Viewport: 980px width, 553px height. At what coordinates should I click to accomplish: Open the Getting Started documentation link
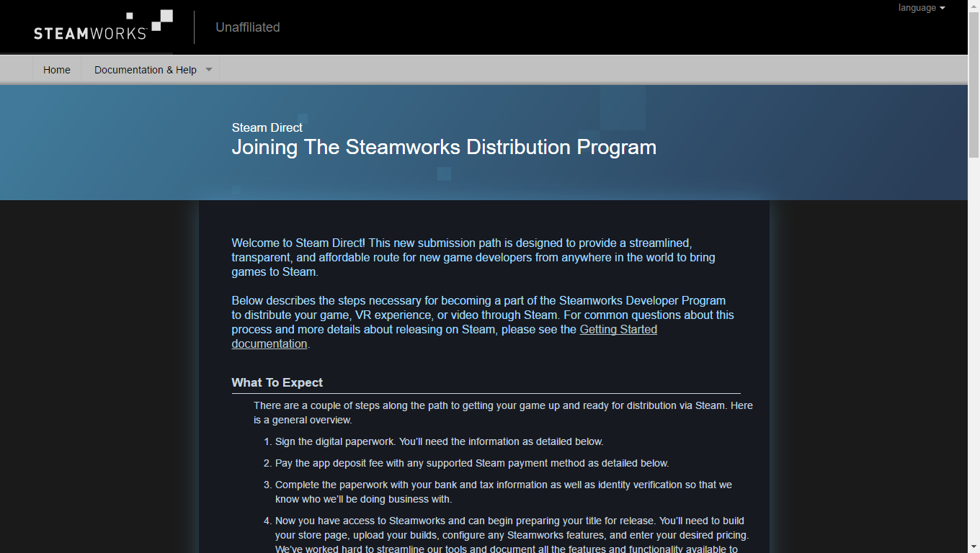(444, 336)
